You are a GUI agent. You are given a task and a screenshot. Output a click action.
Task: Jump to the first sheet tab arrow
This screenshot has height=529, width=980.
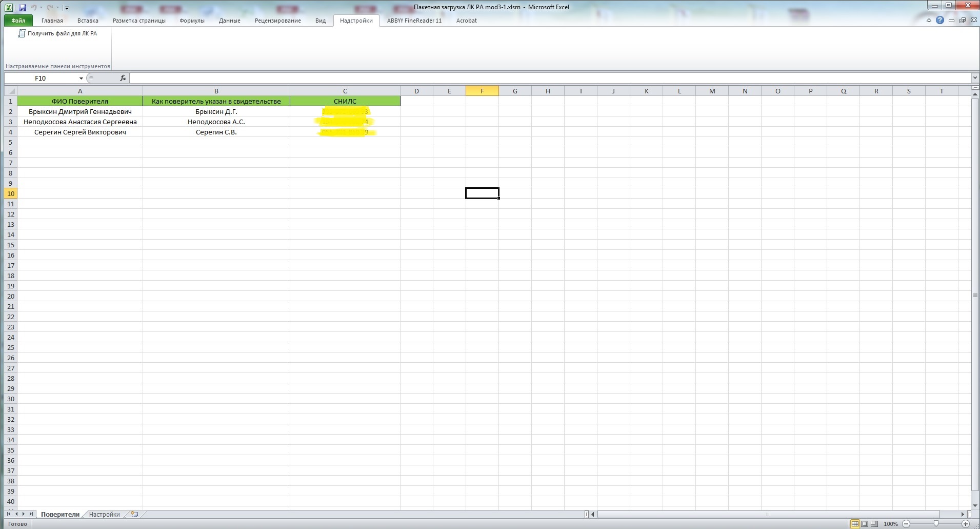[9, 514]
